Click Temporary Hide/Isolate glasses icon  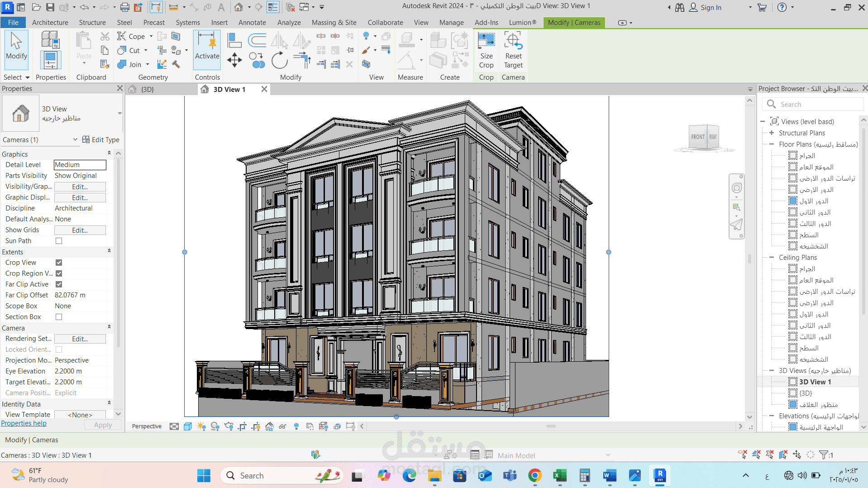click(x=283, y=426)
